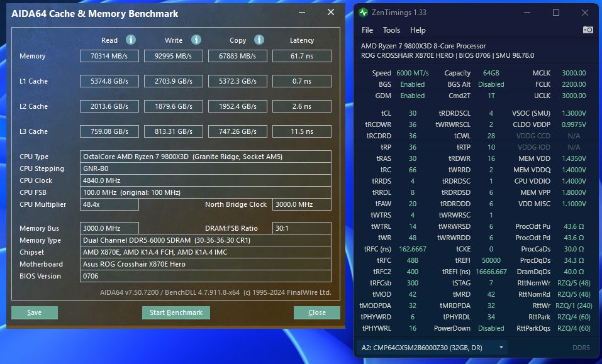Click the Write info icon in AIDA64

[x=196, y=40]
